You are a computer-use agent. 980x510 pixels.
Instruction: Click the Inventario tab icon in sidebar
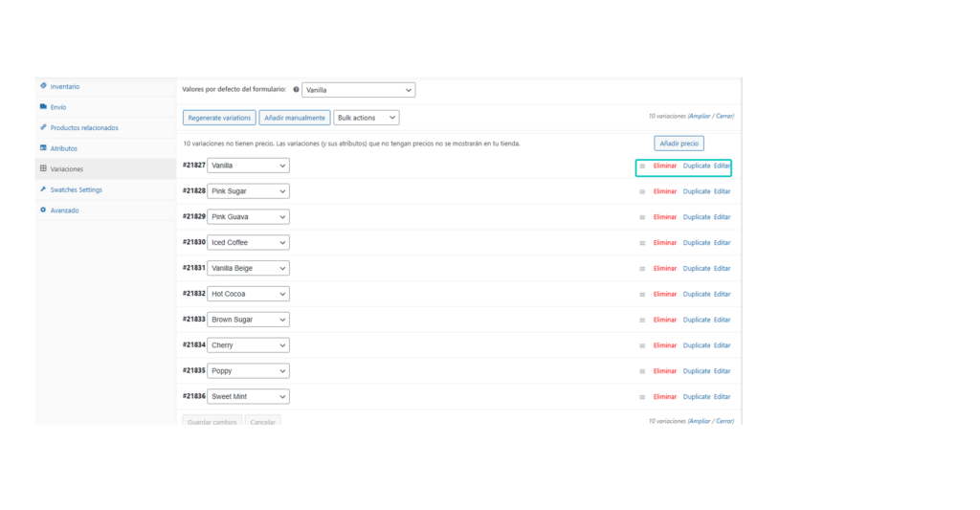point(43,86)
